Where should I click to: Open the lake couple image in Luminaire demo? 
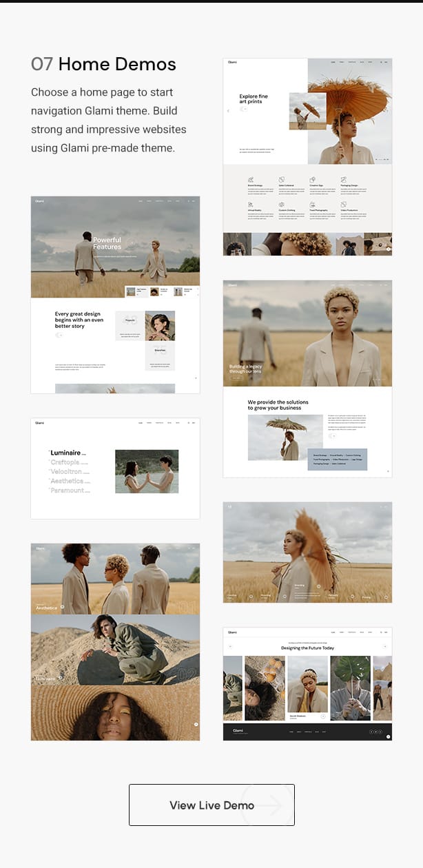[147, 471]
